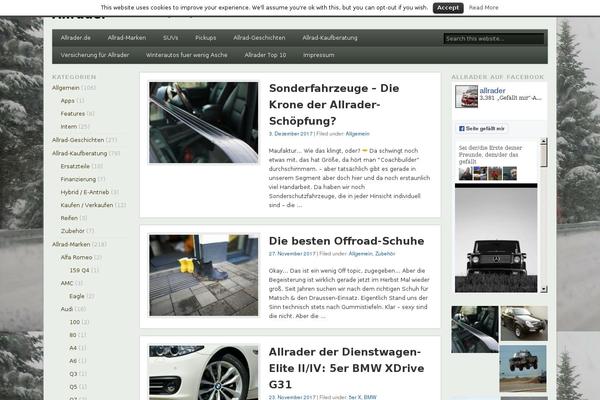
Task: Open the Audi Q3 category
Action: click(x=73, y=374)
